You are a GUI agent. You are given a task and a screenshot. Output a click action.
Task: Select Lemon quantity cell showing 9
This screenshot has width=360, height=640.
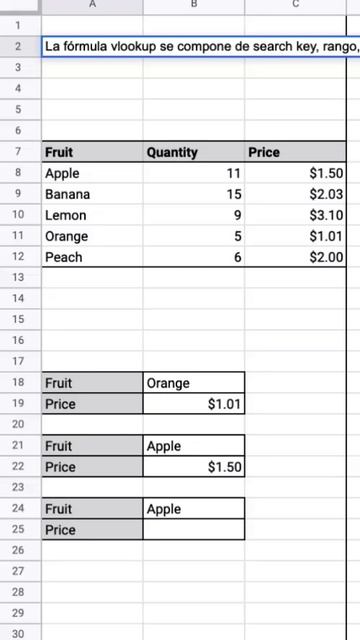pyautogui.click(x=194, y=215)
